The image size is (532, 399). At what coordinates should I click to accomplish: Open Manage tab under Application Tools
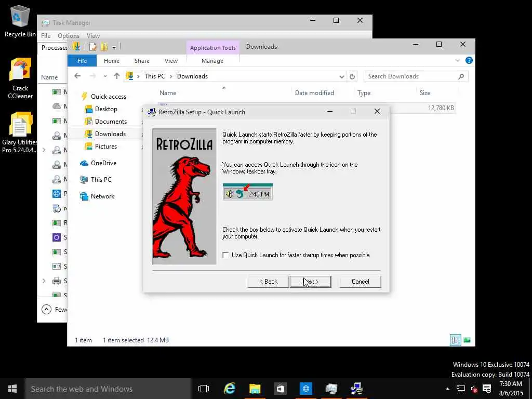click(x=212, y=61)
